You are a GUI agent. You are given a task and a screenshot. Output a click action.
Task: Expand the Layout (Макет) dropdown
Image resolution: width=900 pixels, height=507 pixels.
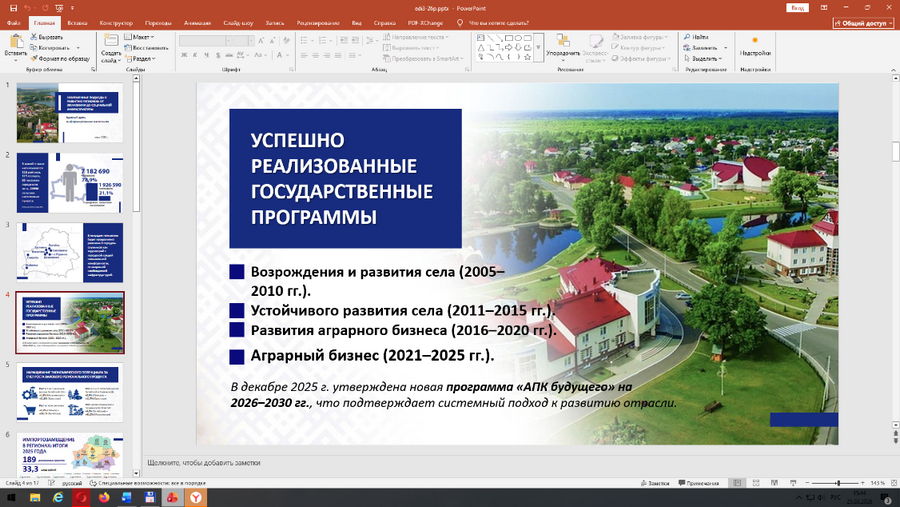click(x=141, y=36)
